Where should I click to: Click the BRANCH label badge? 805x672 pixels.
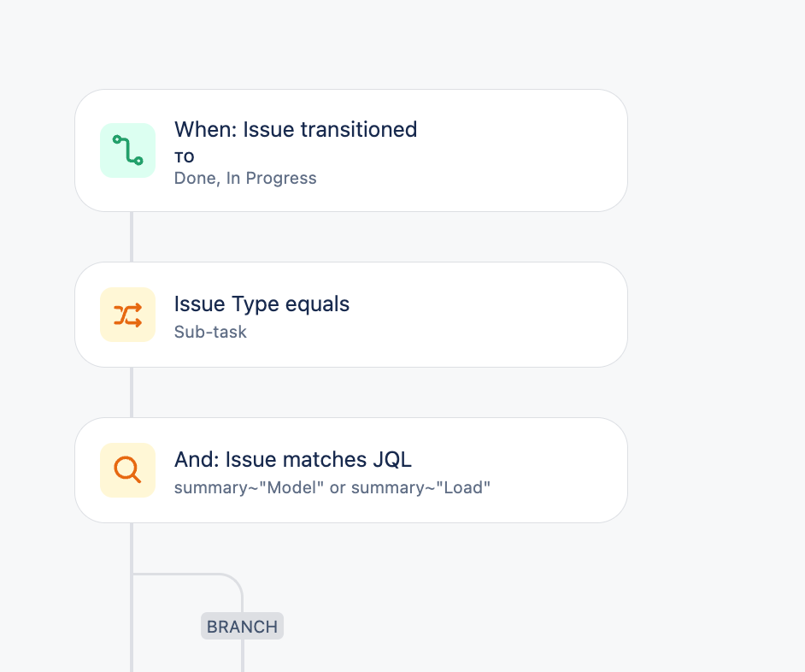242,627
